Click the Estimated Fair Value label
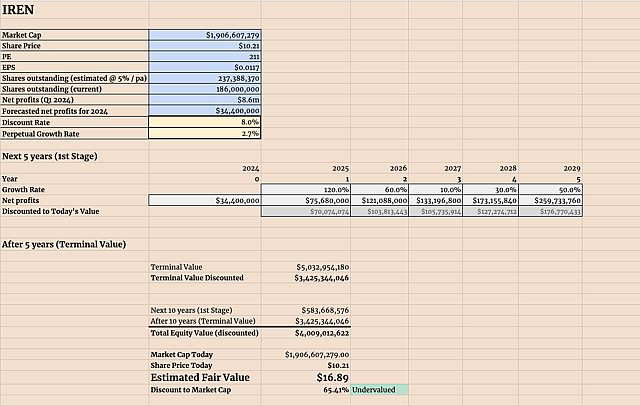 pyautogui.click(x=200, y=377)
